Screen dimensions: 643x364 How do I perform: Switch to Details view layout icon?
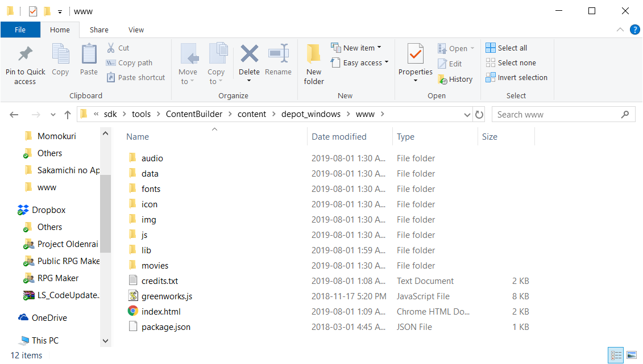click(x=616, y=355)
